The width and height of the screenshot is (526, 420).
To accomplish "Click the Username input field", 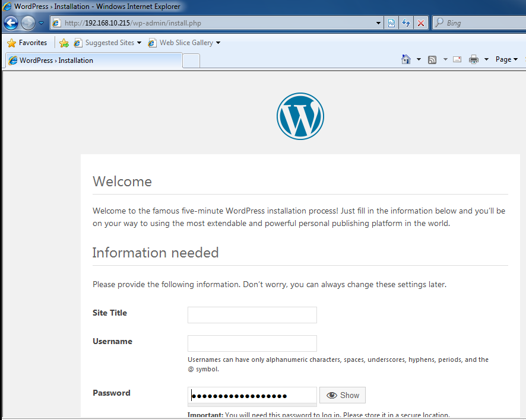I will pos(252,343).
